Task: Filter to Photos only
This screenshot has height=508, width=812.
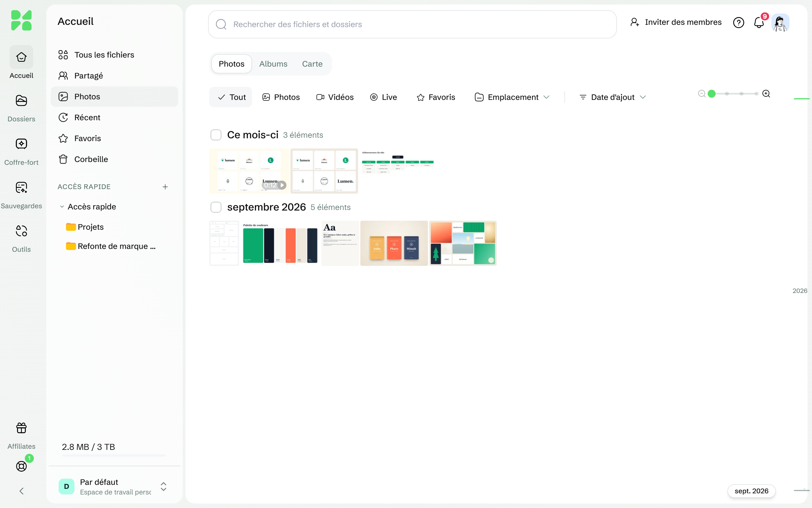Action: 281,97
